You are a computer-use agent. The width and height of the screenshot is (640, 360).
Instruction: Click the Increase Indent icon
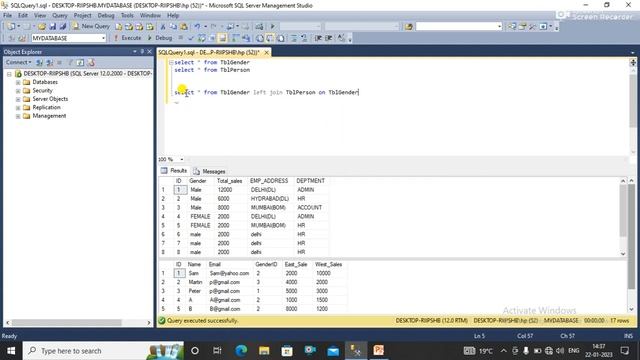click(x=329, y=38)
